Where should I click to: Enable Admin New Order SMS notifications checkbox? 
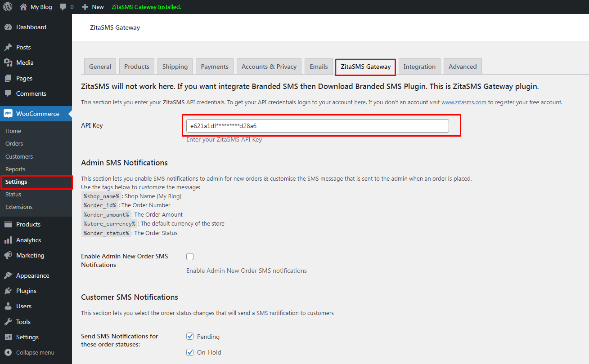coord(190,257)
